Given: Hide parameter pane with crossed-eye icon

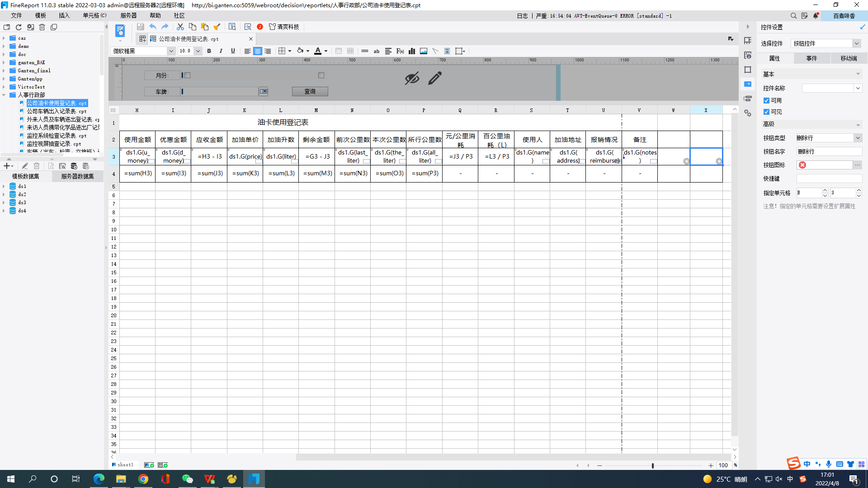Looking at the screenshot, I should (412, 79).
